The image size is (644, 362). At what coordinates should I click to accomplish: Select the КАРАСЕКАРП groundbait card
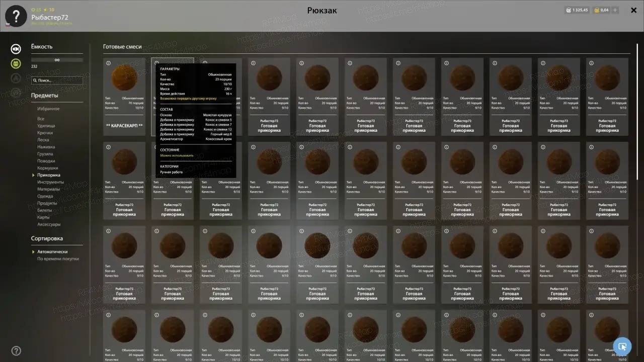(x=124, y=97)
